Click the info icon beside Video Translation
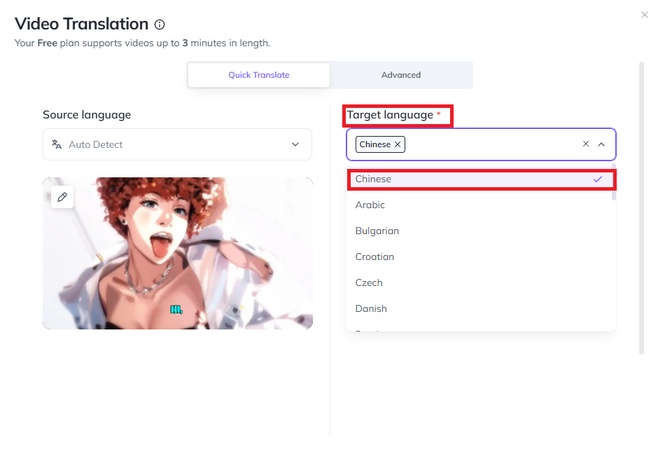This screenshot has width=658, height=450. pos(160,24)
